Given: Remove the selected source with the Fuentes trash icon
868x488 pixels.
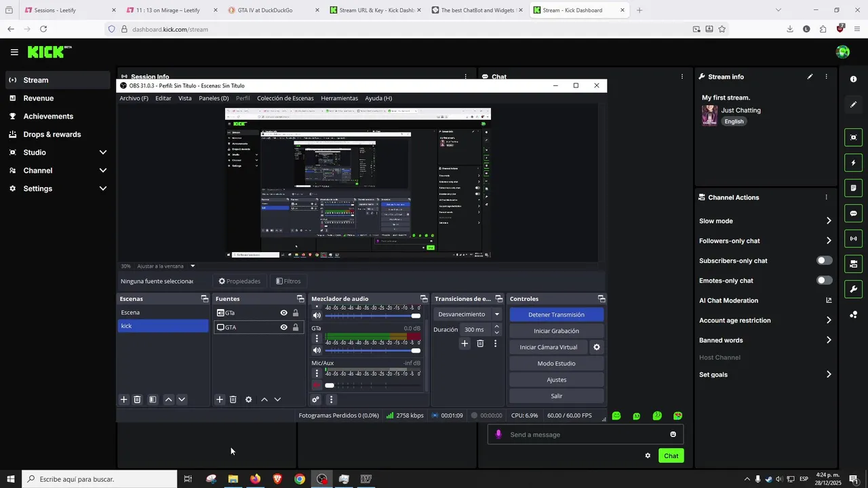Looking at the screenshot, I should pyautogui.click(x=233, y=400).
